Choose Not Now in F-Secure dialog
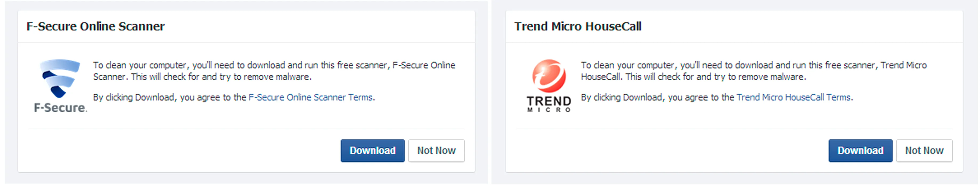980x187 pixels. pyautogui.click(x=436, y=151)
